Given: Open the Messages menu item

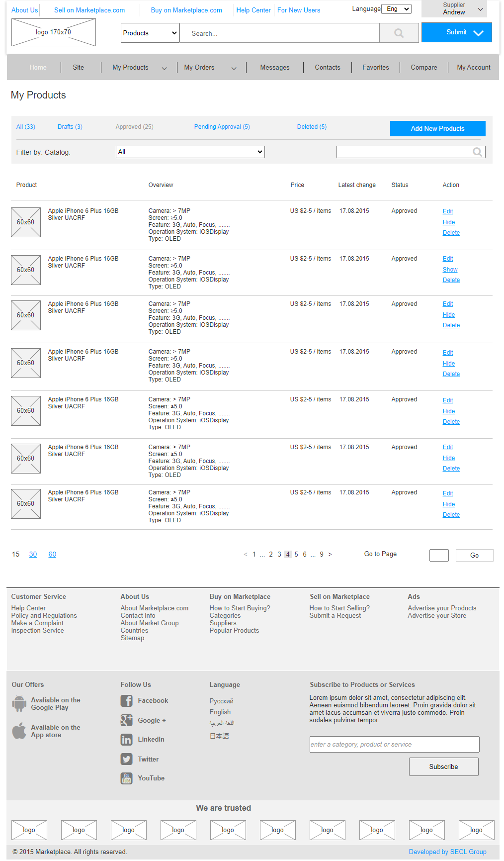Looking at the screenshot, I should click(274, 68).
